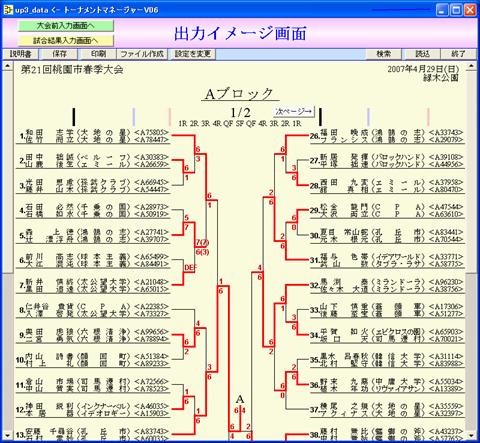This screenshot has height=443, width=480.
Task: Click 設定を変更 to change settings
Action: coord(192,54)
